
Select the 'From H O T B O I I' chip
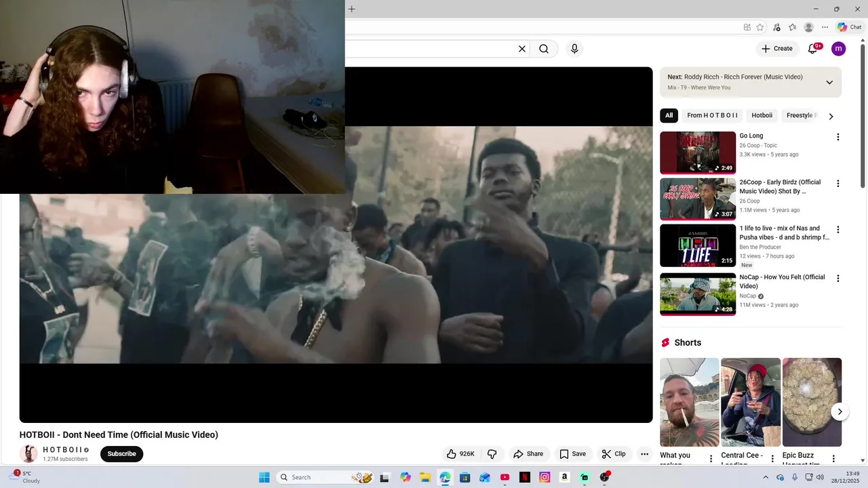click(712, 115)
